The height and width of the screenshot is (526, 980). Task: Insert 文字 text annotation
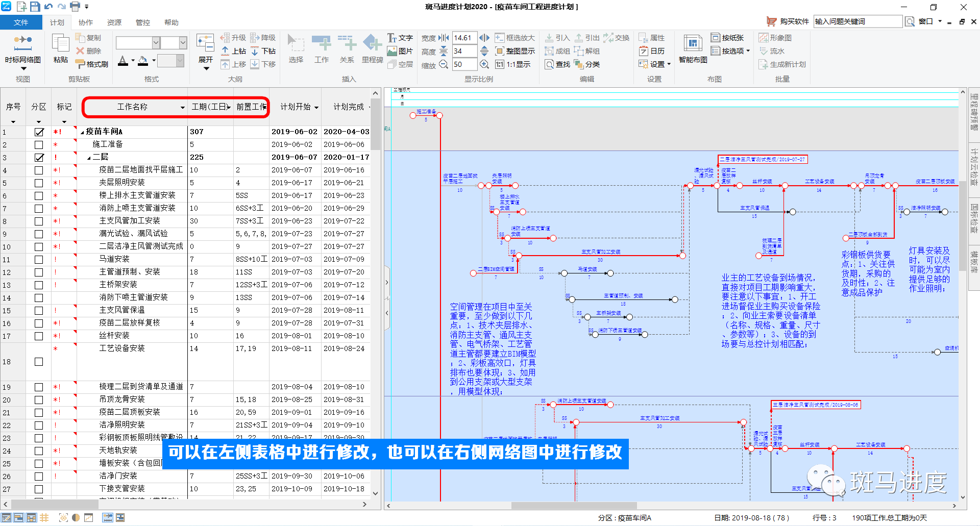pos(400,38)
